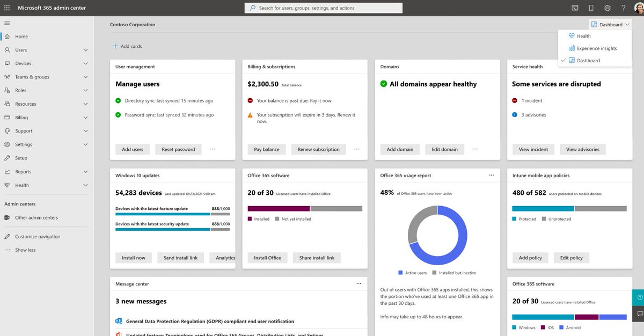Click the Roles icon in sidebar
This screenshot has height=336, width=644.
coord(7,90)
